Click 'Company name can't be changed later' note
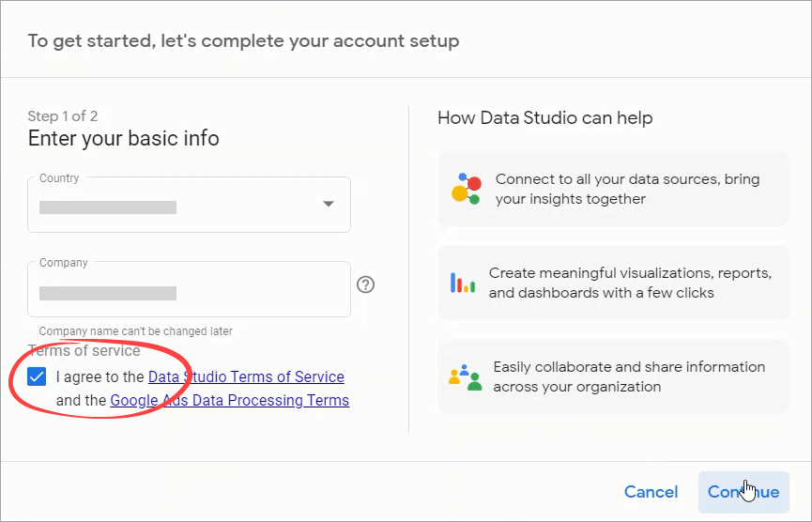Screen dimensions: 812x522 [136, 330]
